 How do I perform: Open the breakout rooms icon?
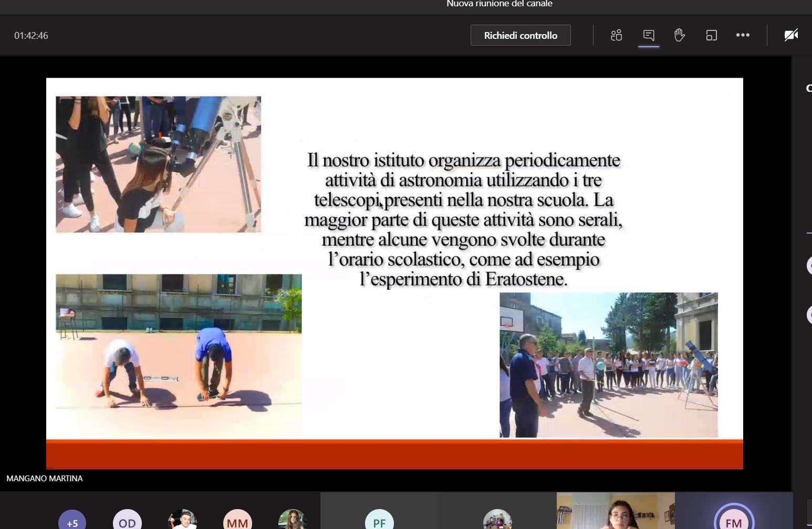point(711,35)
